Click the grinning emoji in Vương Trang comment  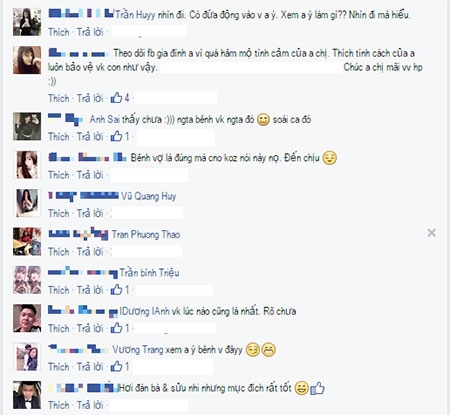tap(269, 350)
